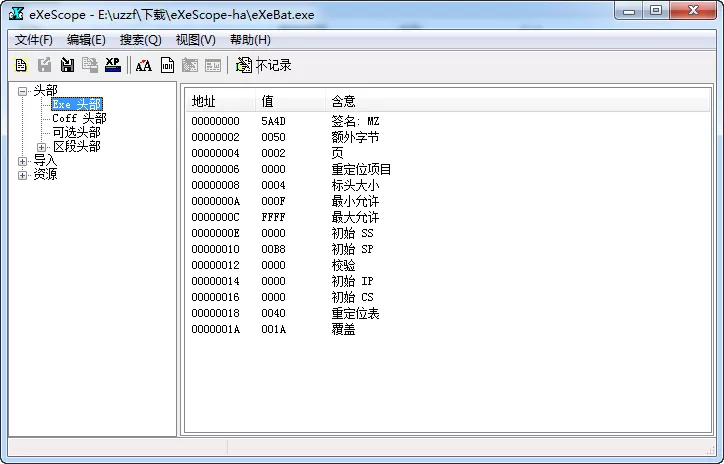
Task: Click the 地址 column header
Action: 220,101
